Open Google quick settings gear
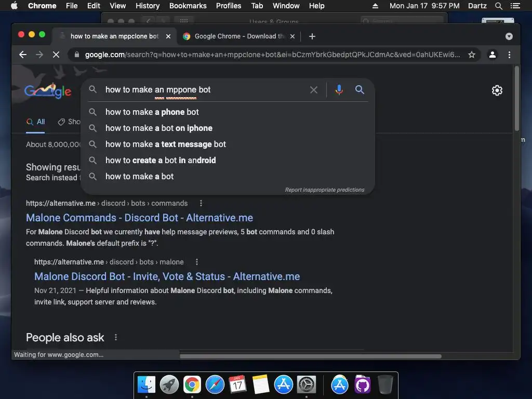Screen dimensions: 532x399 497,90
